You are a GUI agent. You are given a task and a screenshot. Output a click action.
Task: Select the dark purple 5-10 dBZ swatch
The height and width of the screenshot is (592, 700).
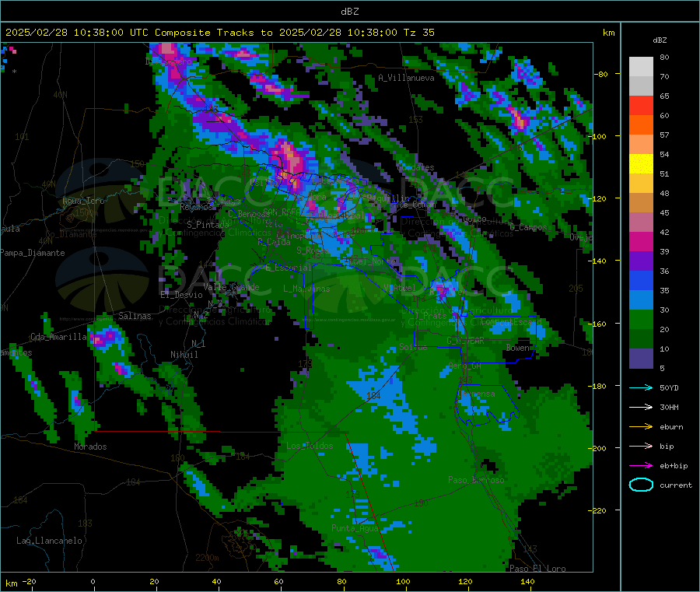(641, 359)
